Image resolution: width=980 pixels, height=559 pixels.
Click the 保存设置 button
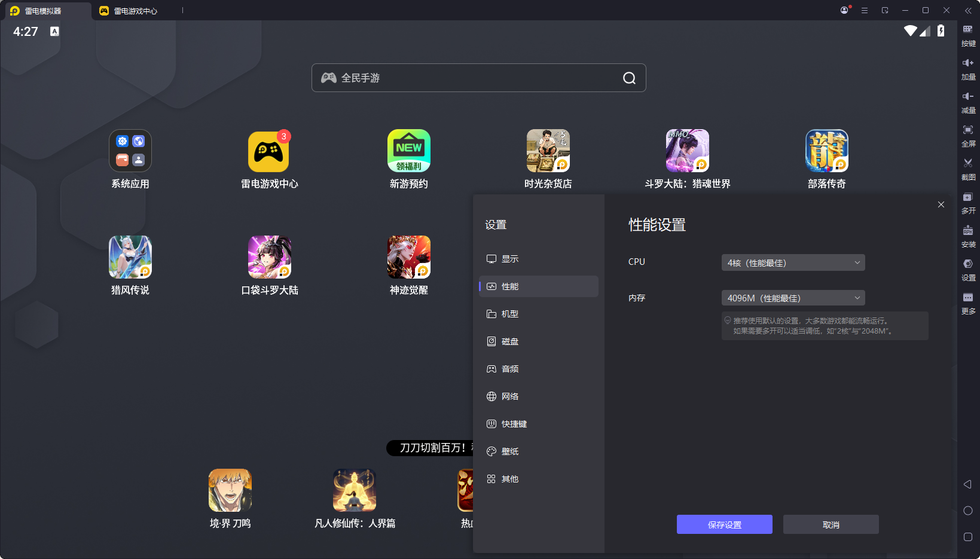(x=725, y=524)
